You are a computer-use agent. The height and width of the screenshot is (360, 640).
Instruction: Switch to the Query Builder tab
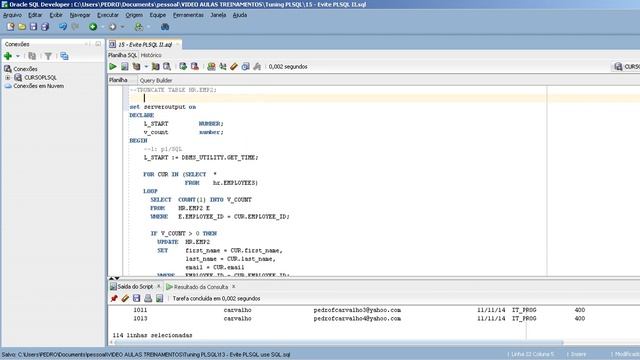coord(156,80)
